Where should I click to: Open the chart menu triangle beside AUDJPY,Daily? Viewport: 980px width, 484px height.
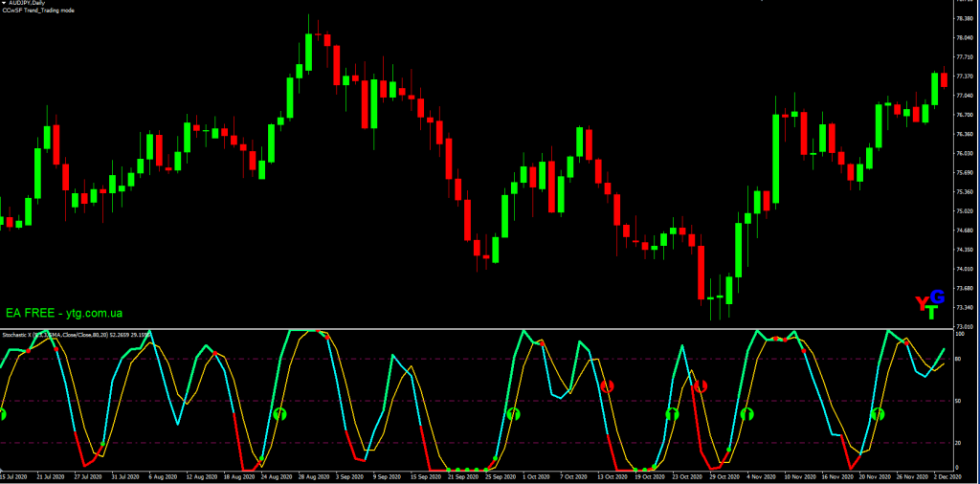pyautogui.click(x=5, y=4)
